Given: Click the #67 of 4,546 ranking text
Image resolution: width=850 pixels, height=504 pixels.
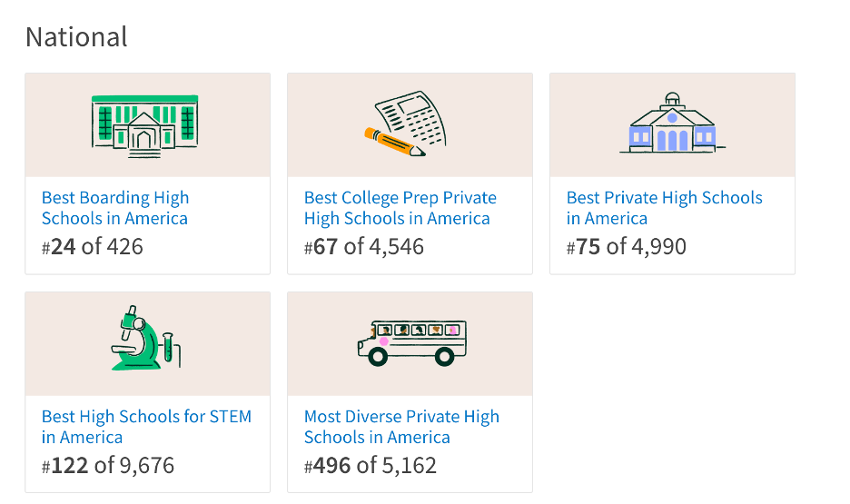Looking at the screenshot, I should pyautogui.click(x=364, y=247).
